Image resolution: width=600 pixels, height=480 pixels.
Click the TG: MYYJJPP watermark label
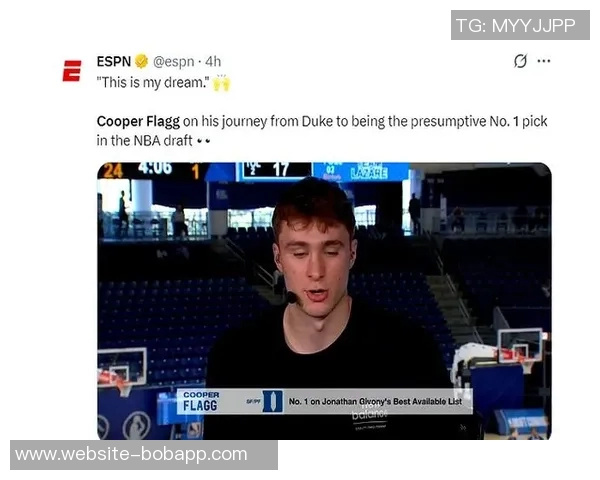coord(520,25)
